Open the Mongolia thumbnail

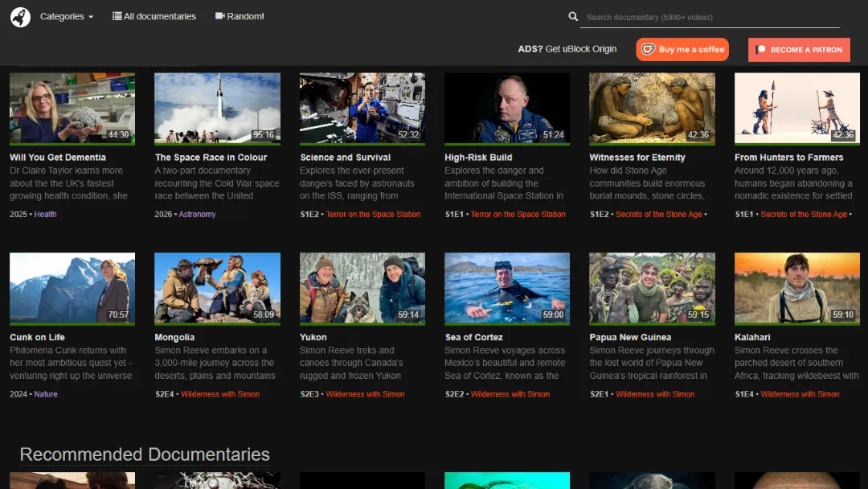tap(218, 289)
